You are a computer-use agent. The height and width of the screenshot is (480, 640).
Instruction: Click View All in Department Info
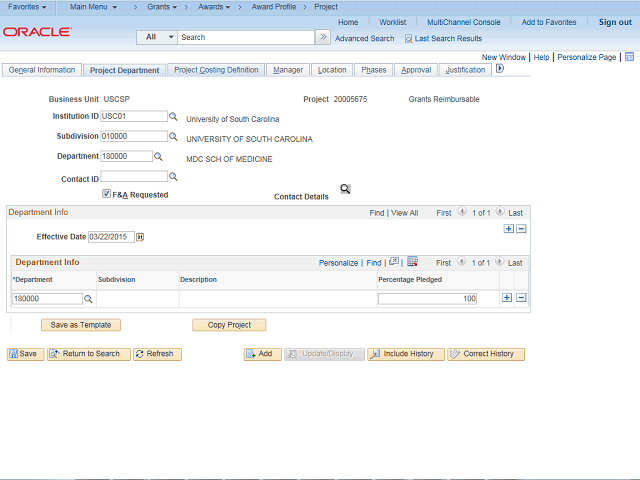pos(404,213)
